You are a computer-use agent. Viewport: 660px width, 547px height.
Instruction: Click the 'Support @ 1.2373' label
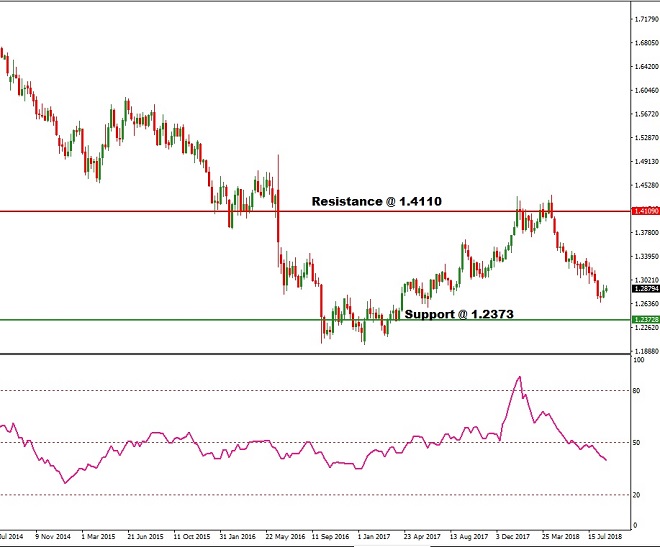coord(459,314)
